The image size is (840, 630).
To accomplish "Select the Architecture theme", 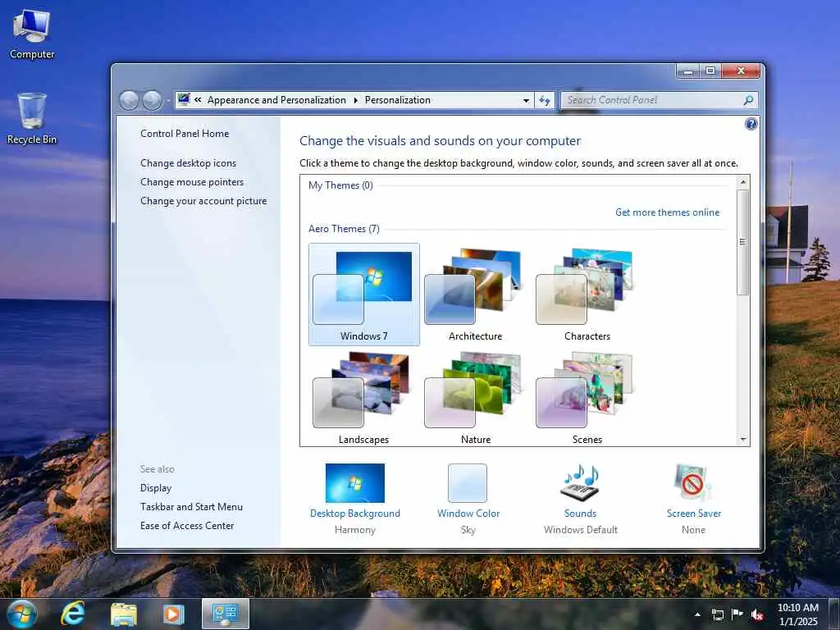I will (475, 294).
